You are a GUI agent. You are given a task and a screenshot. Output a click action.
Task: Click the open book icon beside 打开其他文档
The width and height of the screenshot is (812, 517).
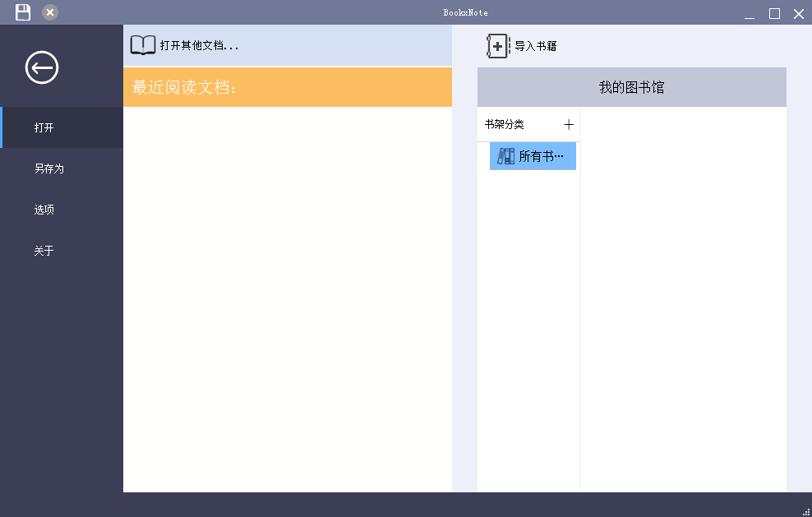(141, 44)
